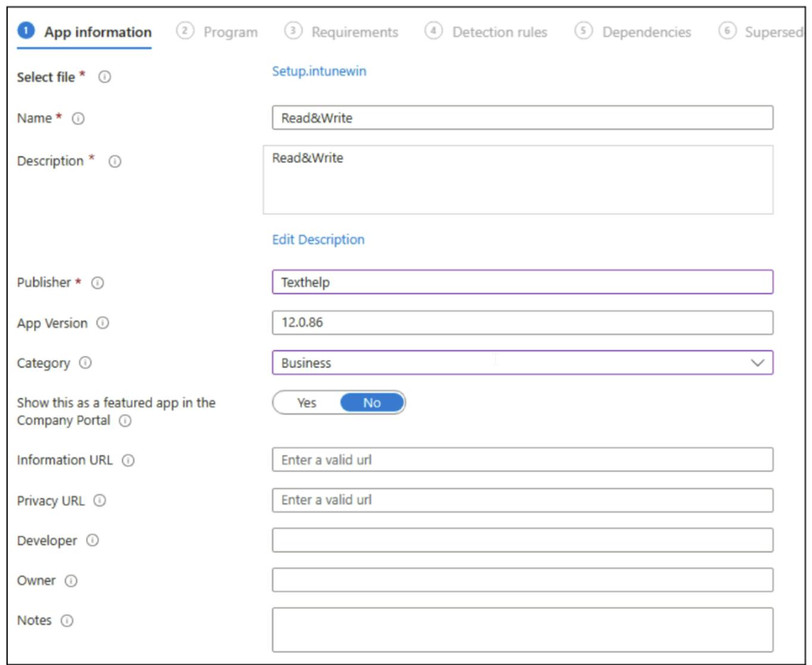
Task: Select No on featured app toggle
Action: [x=372, y=403]
